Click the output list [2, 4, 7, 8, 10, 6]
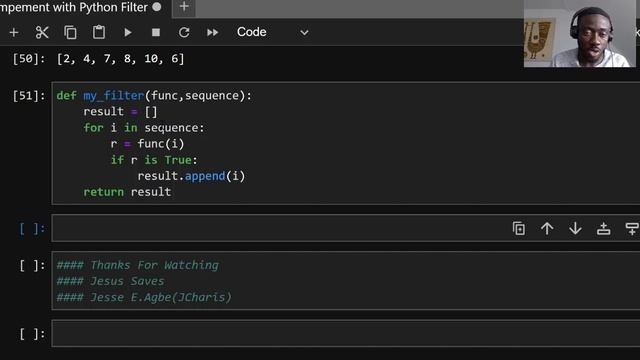The width and height of the screenshot is (640, 360). (120, 59)
